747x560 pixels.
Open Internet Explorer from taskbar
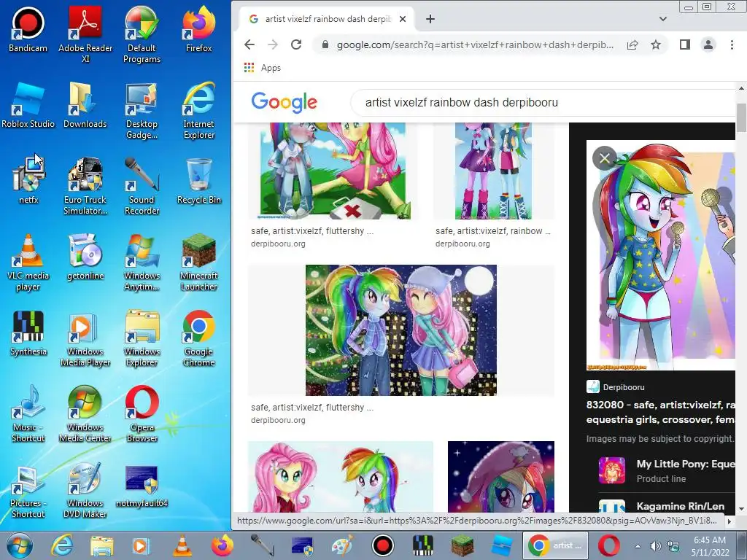coord(62,545)
